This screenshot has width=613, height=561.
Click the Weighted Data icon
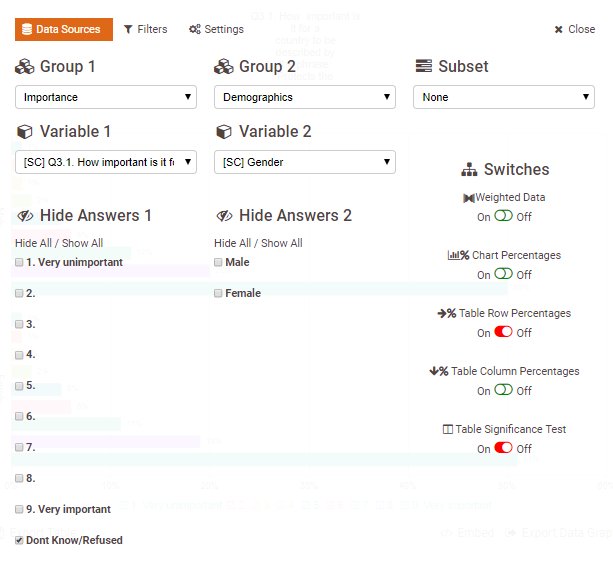coord(469,198)
